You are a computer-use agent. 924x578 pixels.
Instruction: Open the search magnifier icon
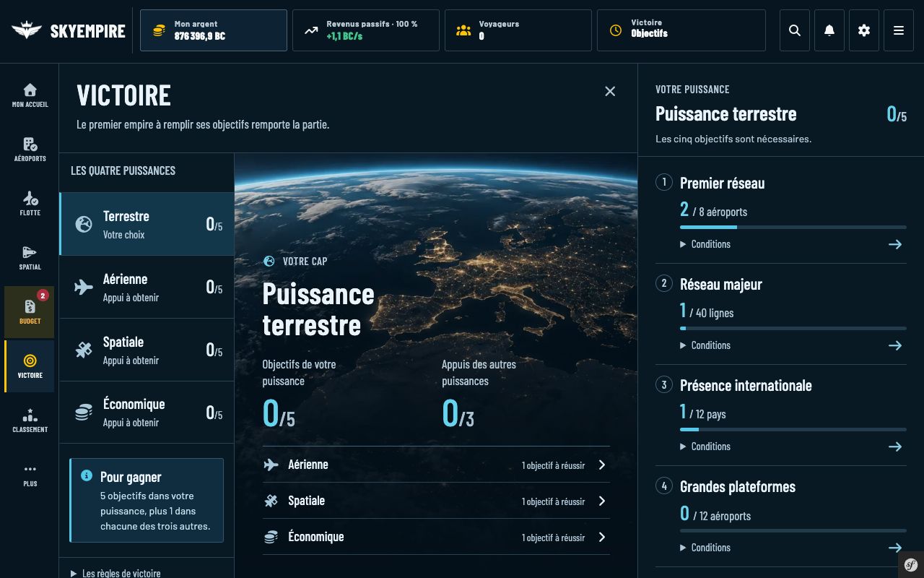795,30
